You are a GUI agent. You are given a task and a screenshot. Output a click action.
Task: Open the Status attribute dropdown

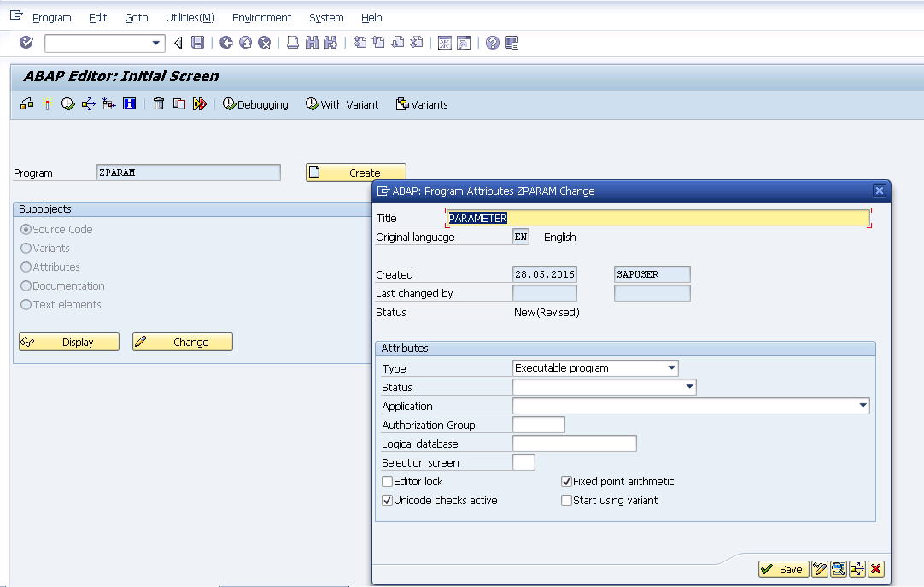coord(691,387)
